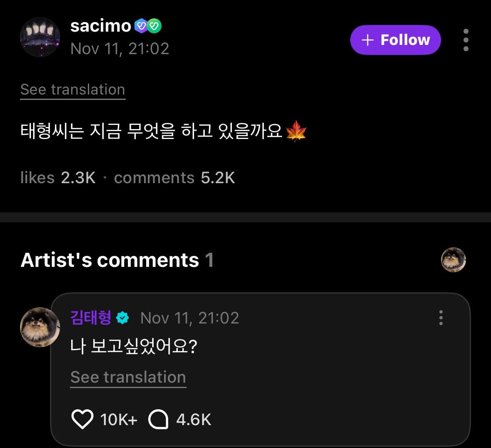Open replies via the speech bubble icon

158,419
